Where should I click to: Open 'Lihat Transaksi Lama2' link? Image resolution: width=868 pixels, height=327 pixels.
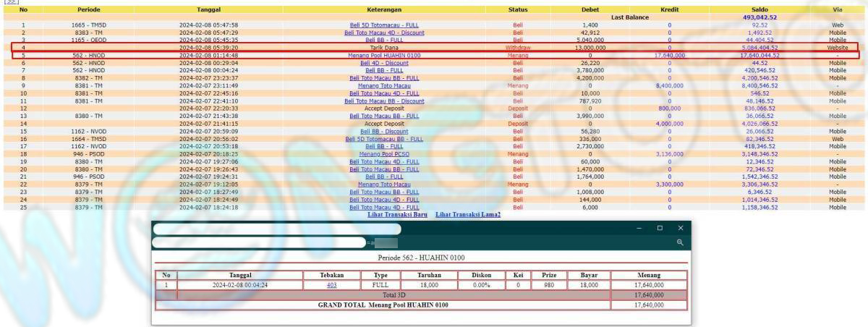(x=467, y=215)
